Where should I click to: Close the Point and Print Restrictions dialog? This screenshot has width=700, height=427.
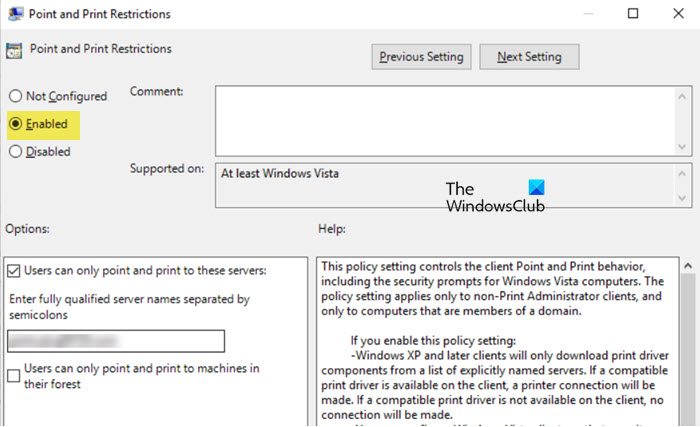679,14
